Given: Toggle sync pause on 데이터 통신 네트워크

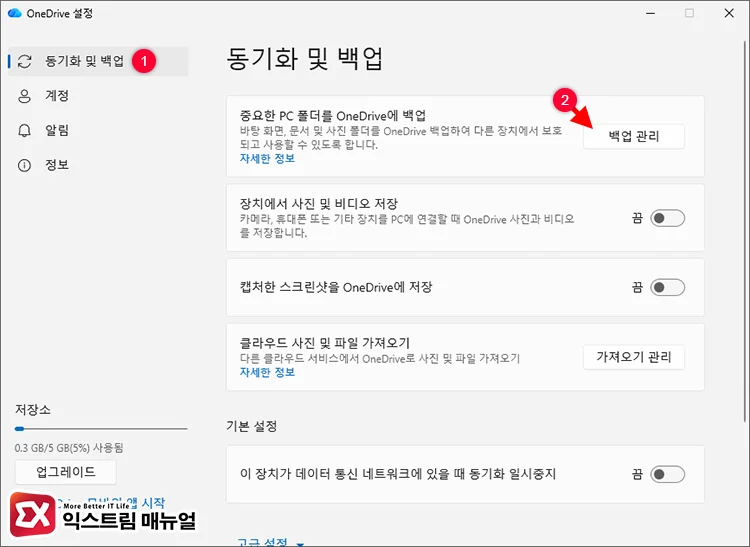Looking at the screenshot, I should tap(667, 474).
